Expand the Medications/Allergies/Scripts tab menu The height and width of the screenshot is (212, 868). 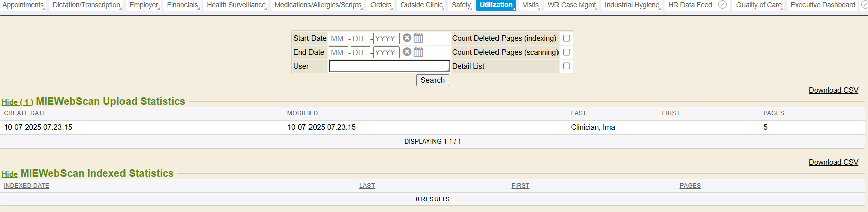point(318,5)
